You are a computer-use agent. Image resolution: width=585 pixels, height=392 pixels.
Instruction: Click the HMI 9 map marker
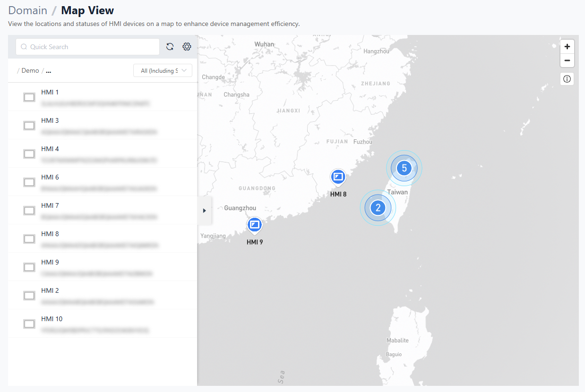(x=254, y=225)
